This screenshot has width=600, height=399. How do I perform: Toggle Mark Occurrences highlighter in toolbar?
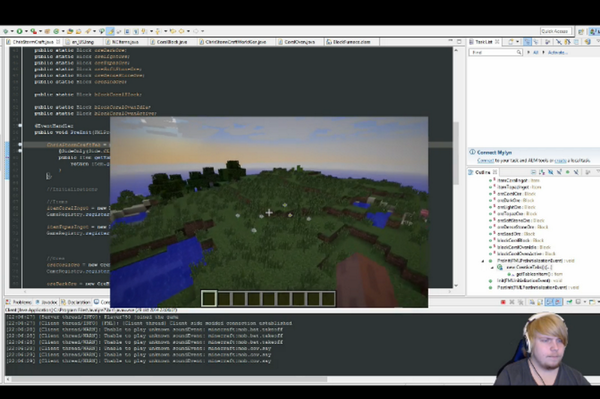pos(111,31)
